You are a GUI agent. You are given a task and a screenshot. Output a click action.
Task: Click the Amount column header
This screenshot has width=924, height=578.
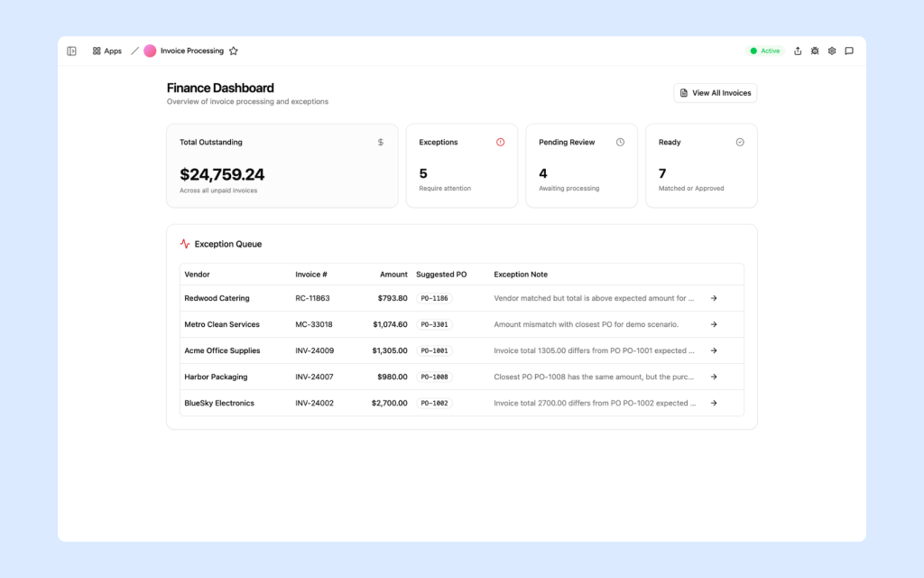click(x=393, y=275)
